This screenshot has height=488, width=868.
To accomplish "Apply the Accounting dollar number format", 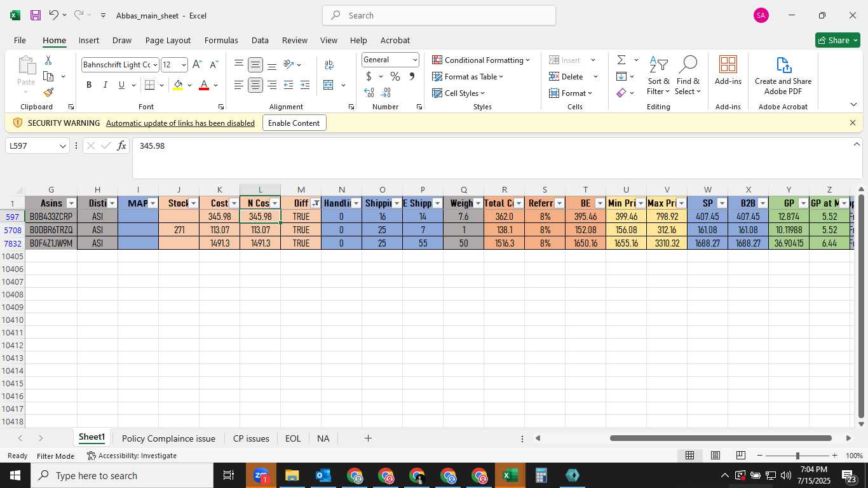I will (369, 76).
